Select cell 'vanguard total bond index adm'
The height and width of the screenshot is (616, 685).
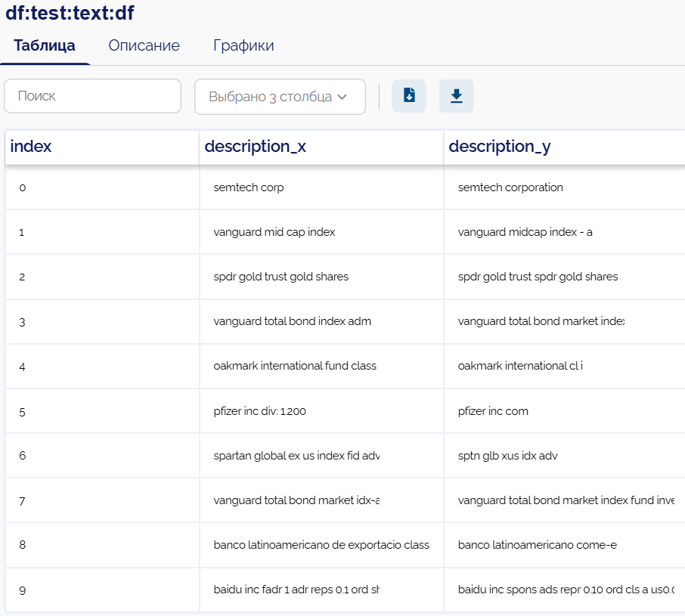(321, 322)
